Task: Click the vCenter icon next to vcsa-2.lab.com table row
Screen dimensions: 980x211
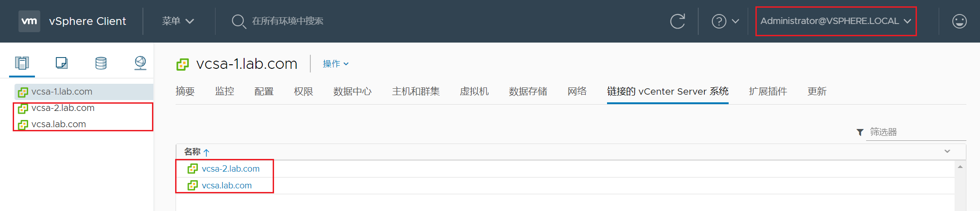Action: click(192, 169)
